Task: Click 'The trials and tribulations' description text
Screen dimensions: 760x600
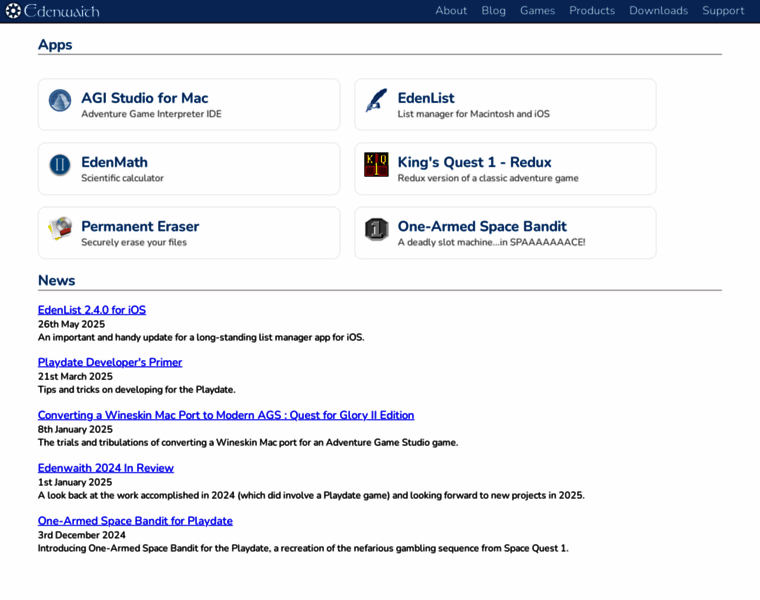Action: coord(248,442)
